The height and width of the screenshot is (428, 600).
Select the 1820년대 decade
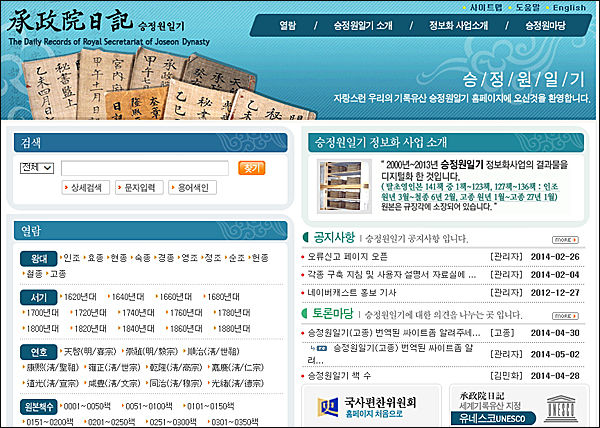pyautogui.click(x=90, y=329)
